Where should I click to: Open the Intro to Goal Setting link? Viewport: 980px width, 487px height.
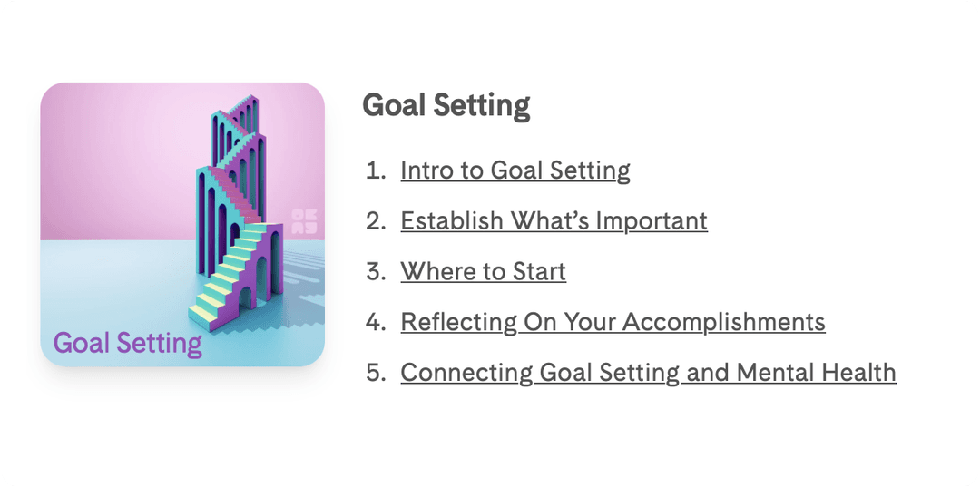(515, 170)
